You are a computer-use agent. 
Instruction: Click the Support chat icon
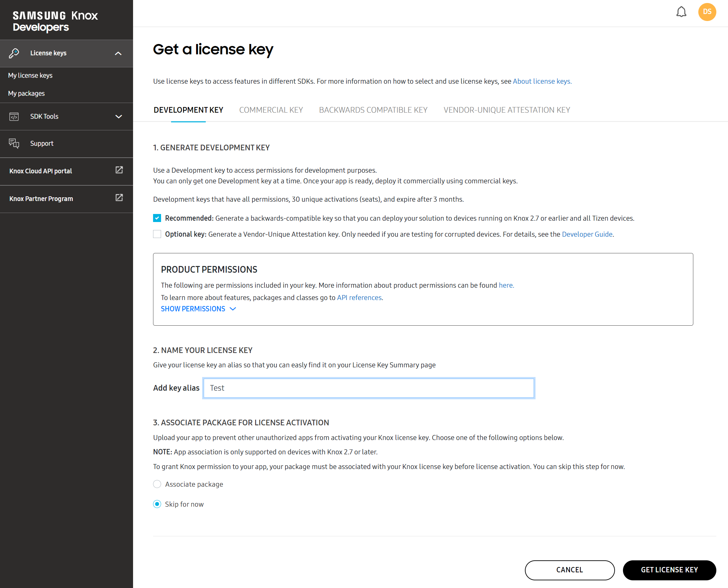pos(14,143)
